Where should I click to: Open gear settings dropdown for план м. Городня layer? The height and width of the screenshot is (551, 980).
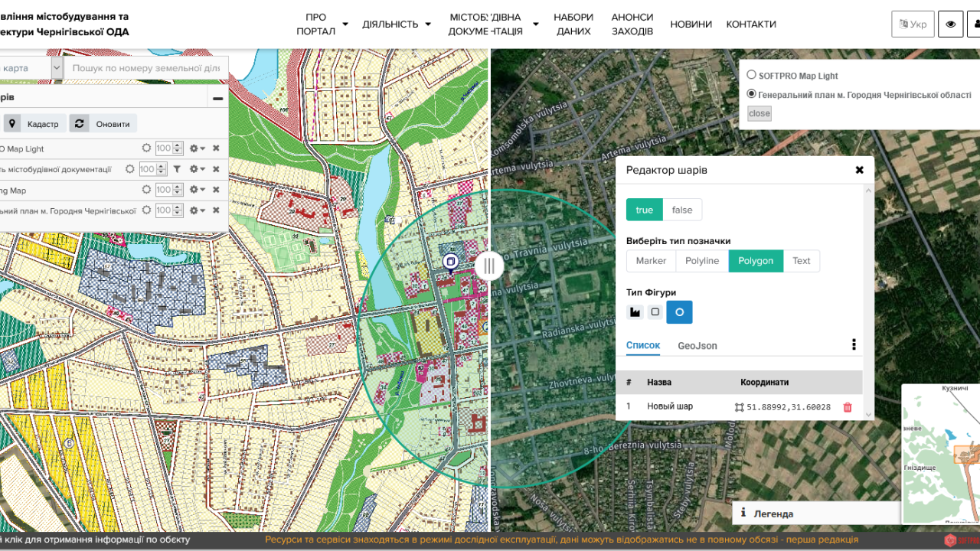pyautogui.click(x=198, y=210)
